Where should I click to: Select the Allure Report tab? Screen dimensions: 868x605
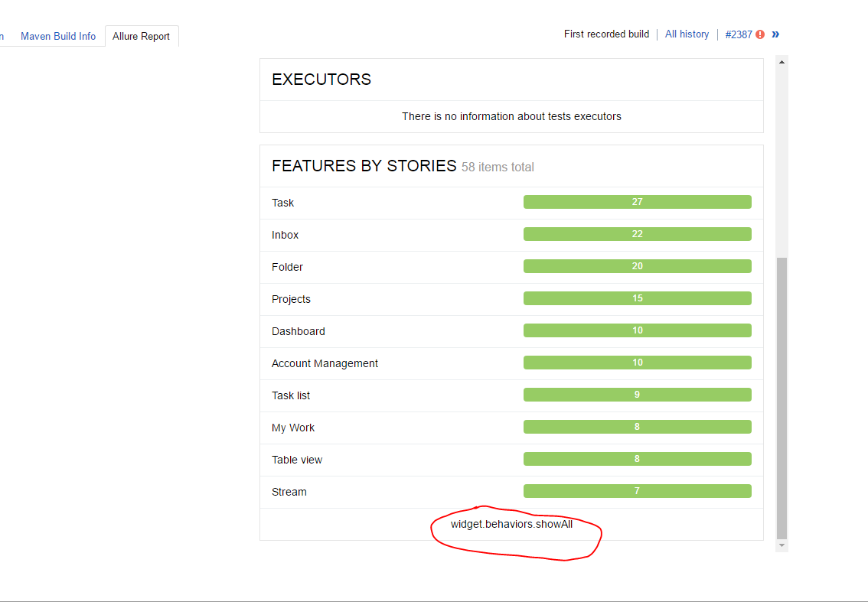141,36
